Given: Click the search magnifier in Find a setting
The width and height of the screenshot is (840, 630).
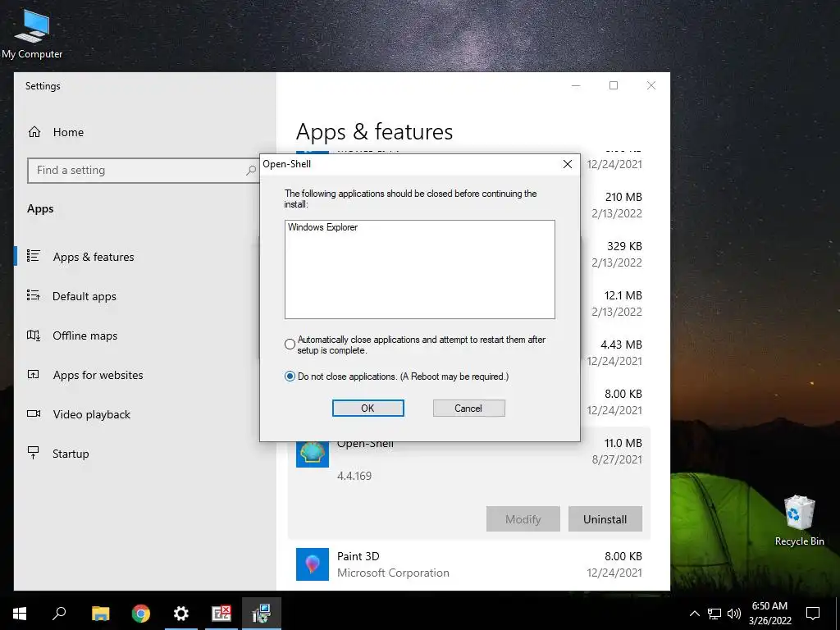Looking at the screenshot, I should (251, 171).
